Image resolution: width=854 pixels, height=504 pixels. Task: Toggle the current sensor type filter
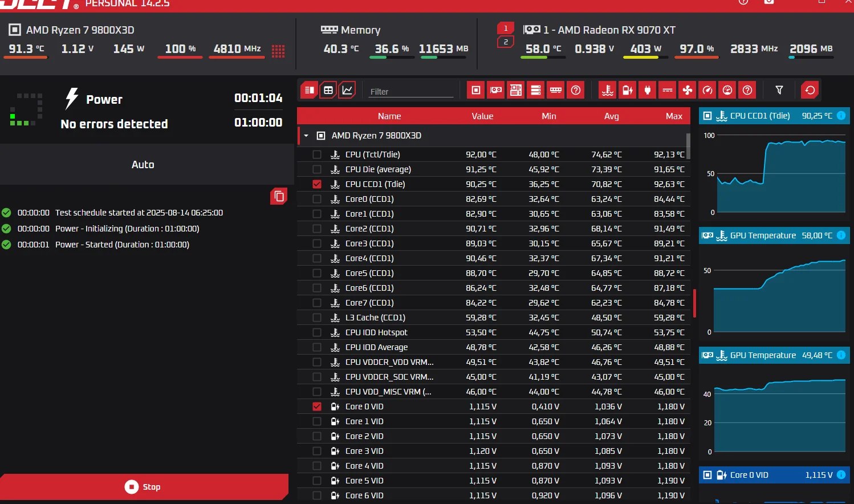click(x=668, y=90)
